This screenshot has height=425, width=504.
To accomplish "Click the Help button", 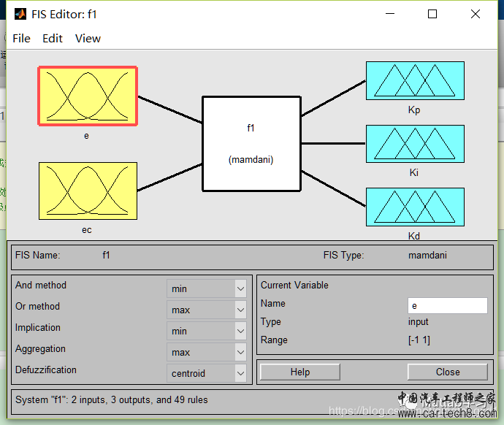I will [x=300, y=372].
